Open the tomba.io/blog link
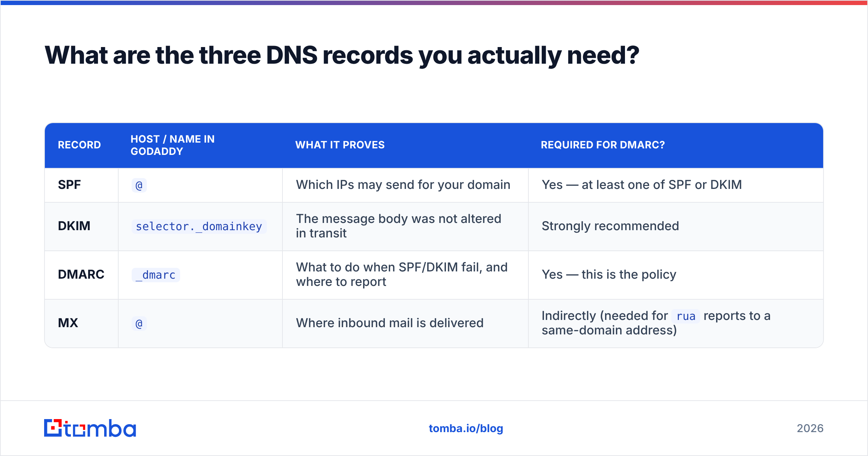This screenshot has width=868, height=456. coord(466,428)
